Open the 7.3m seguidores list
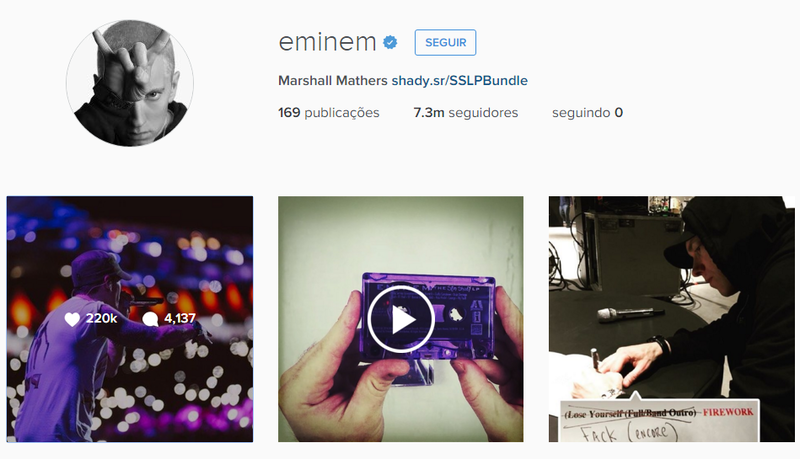Viewport: 800px width, 459px height. tap(465, 113)
